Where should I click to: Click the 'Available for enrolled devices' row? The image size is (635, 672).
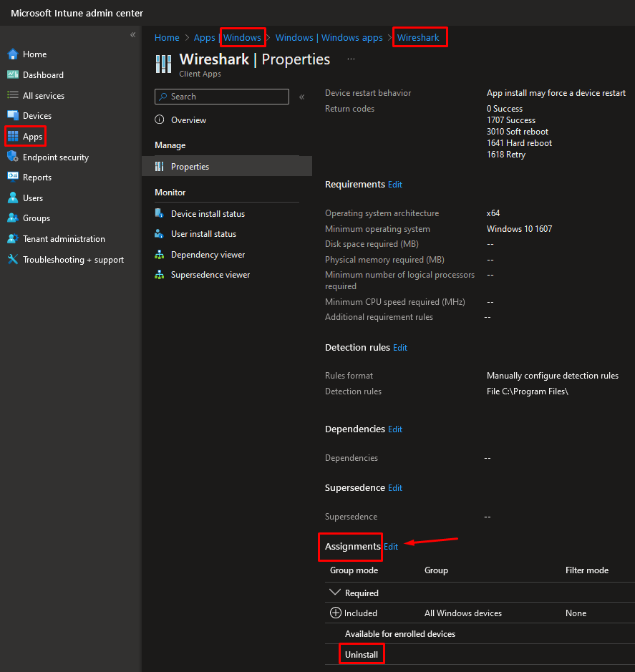pos(480,633)
